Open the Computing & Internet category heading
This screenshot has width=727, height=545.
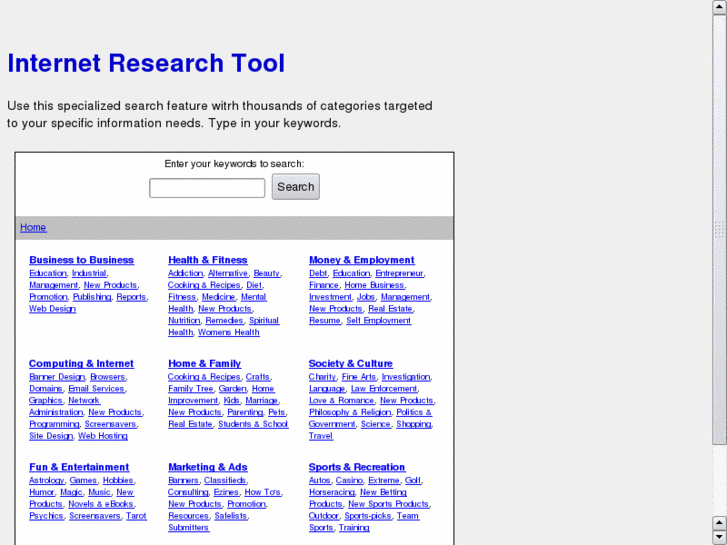(81, 363)
